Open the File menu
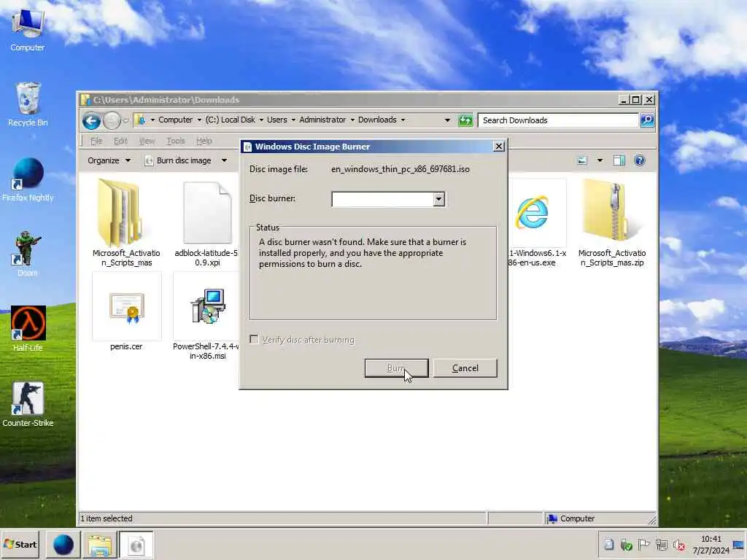 coord(96,141)
